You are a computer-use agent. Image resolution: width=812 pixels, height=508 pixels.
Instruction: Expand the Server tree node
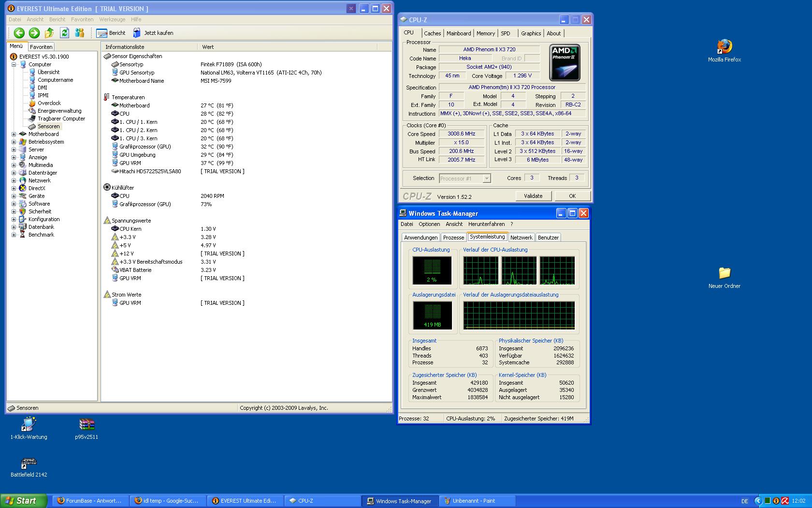pyautogui.click(x=14, y=149)
